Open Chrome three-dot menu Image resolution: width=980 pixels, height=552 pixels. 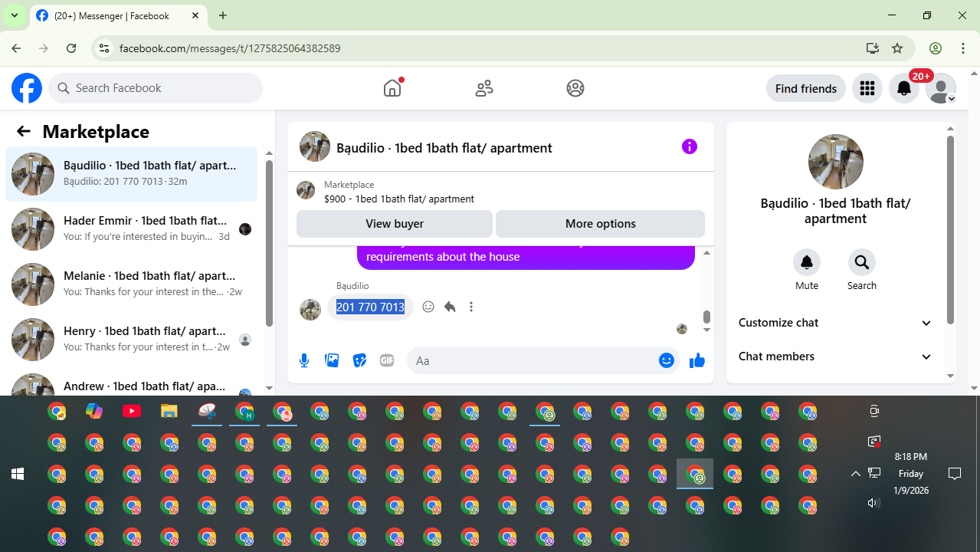pyautogui.click(x=963, y=48)
